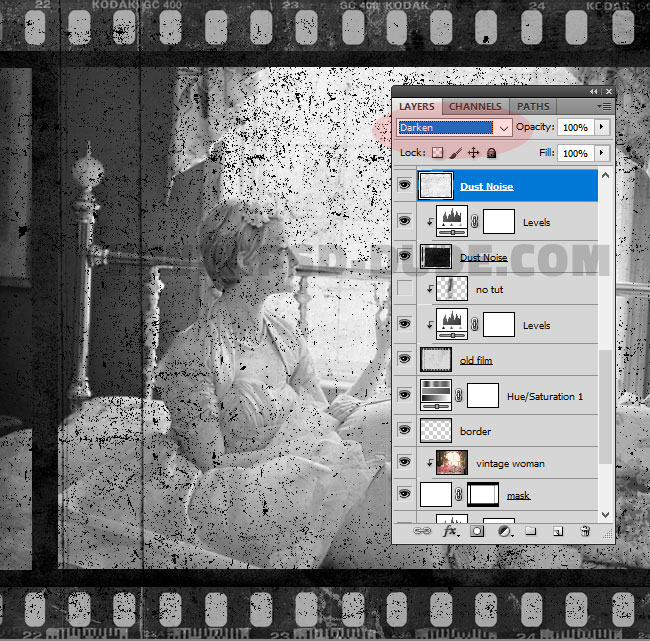Hide the mask layer
Screen dimensions: 650x641
(x=404, y=493)
